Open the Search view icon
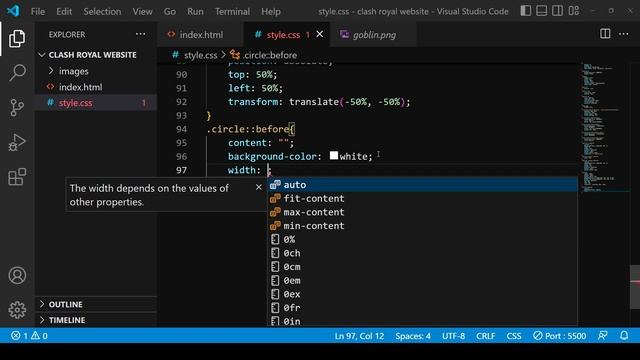This screenshot has height=360, width=640. [17, 73]
